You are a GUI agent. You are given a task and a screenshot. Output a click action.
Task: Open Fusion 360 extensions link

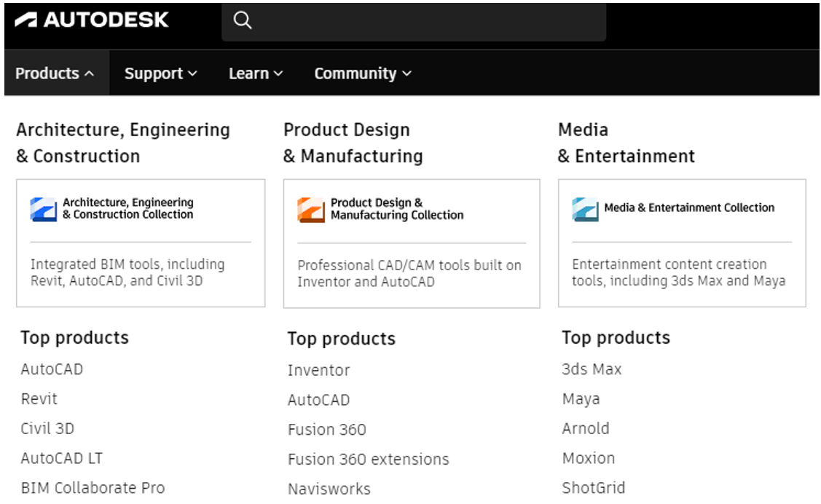(x=368, y=460)
